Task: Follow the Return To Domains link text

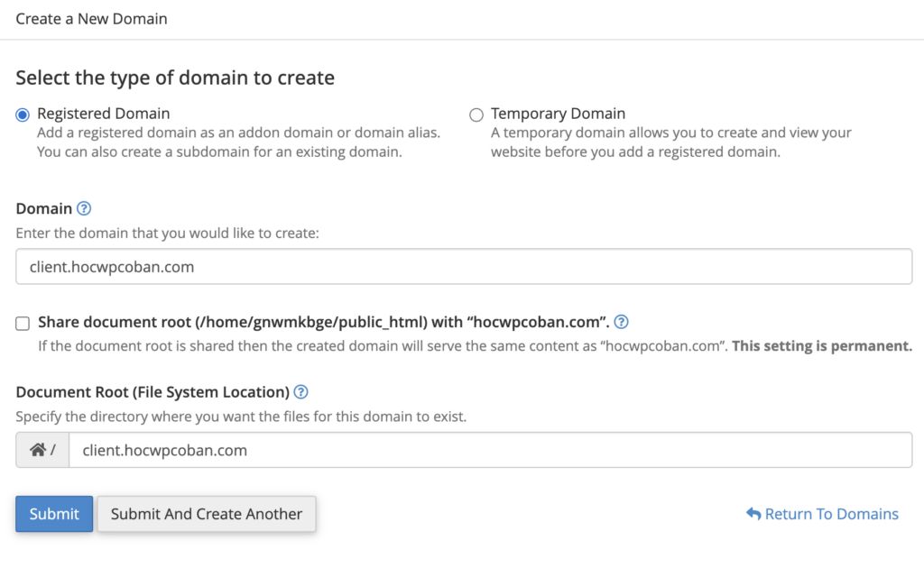Action: [x=831, y=514]
